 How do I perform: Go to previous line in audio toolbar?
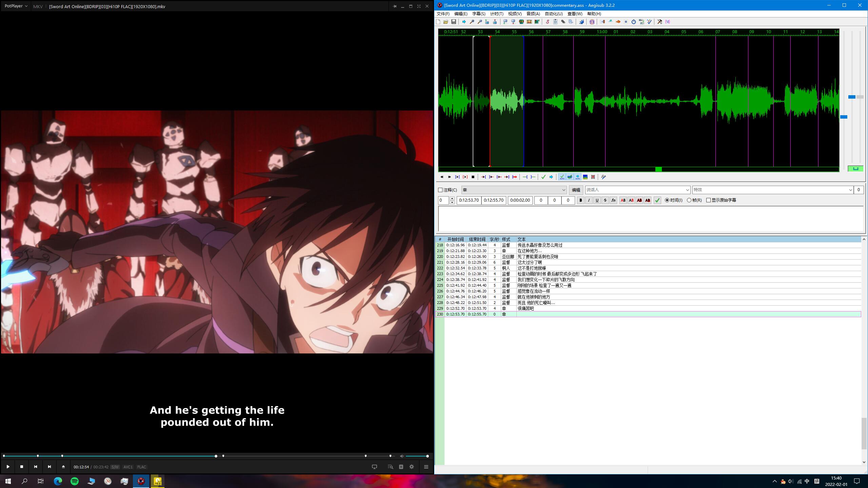pyautogui.click(x=442, y=177)
